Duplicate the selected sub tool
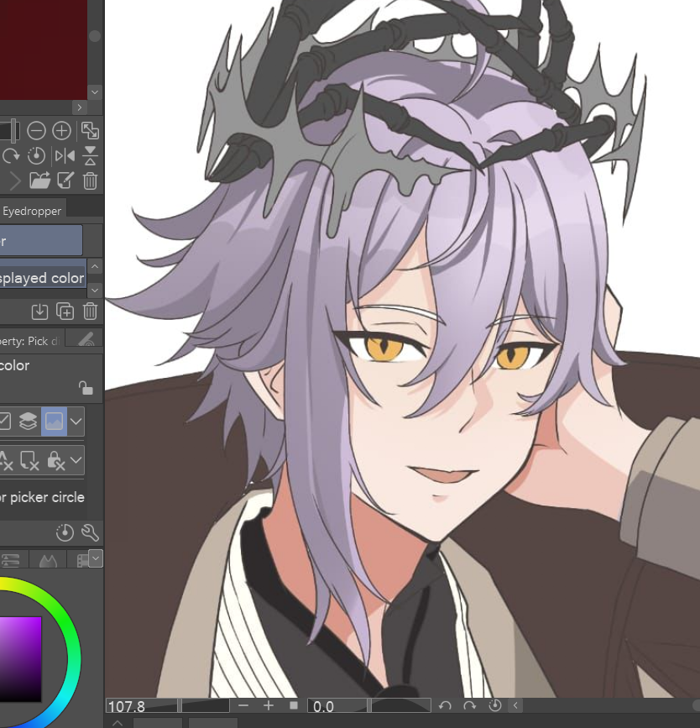This screenshot has width=700, height=728. click(65, 312)
